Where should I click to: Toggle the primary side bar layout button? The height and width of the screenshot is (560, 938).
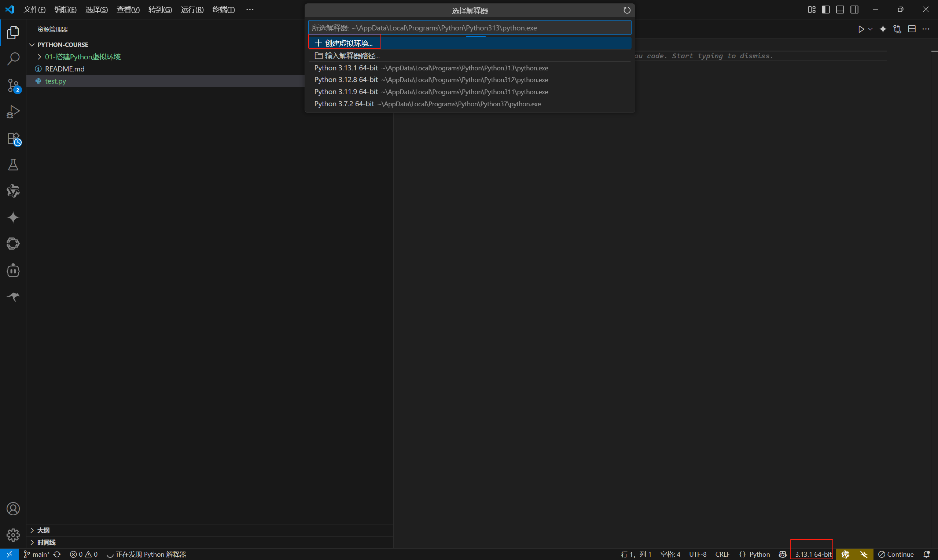click(x=825, y=10)
